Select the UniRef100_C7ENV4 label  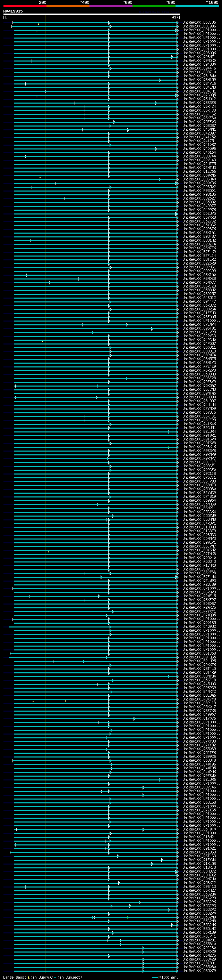point(199,324)
